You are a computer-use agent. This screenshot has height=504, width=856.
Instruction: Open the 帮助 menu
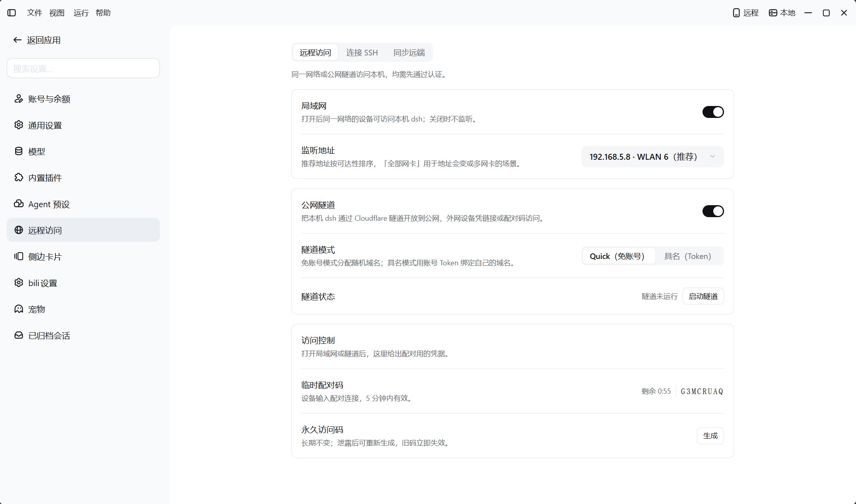tap(103, 13)
